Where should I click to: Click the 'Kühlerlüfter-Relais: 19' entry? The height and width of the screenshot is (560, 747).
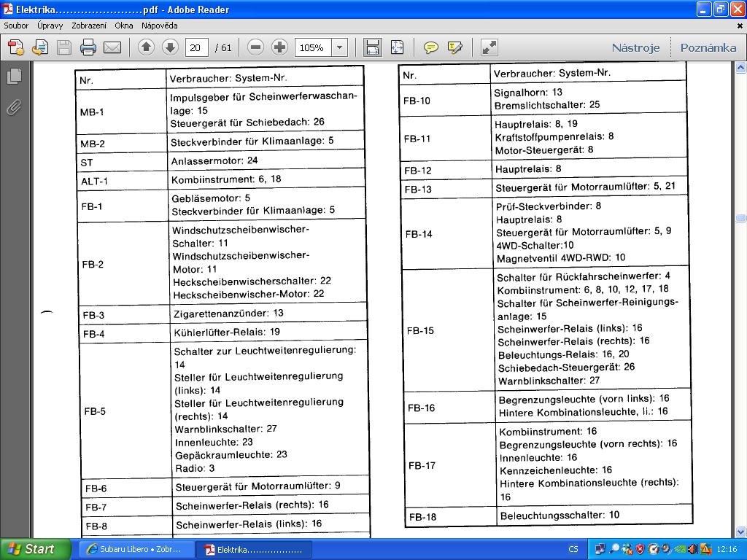click(x=227, y=332)
